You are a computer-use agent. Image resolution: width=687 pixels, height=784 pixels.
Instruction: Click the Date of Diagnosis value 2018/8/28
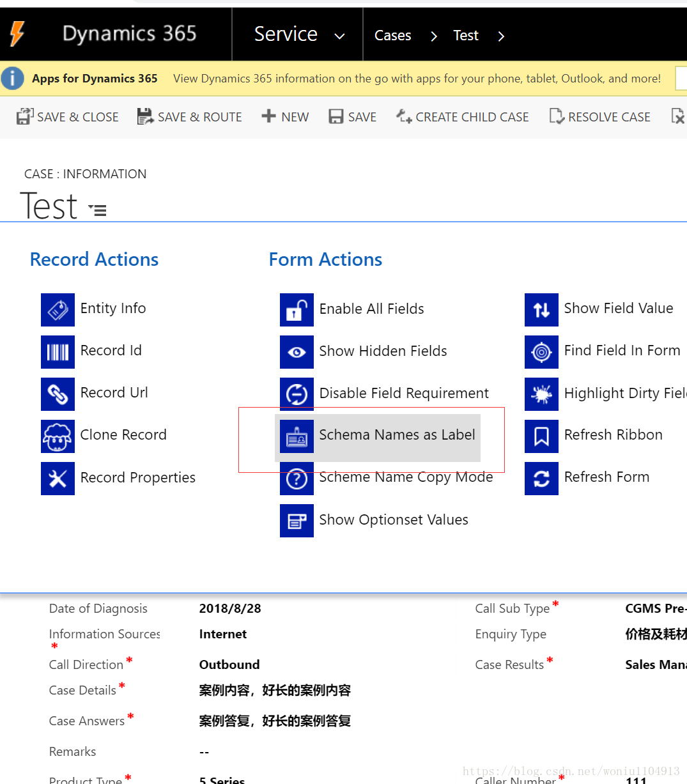[x=230, y=608]
